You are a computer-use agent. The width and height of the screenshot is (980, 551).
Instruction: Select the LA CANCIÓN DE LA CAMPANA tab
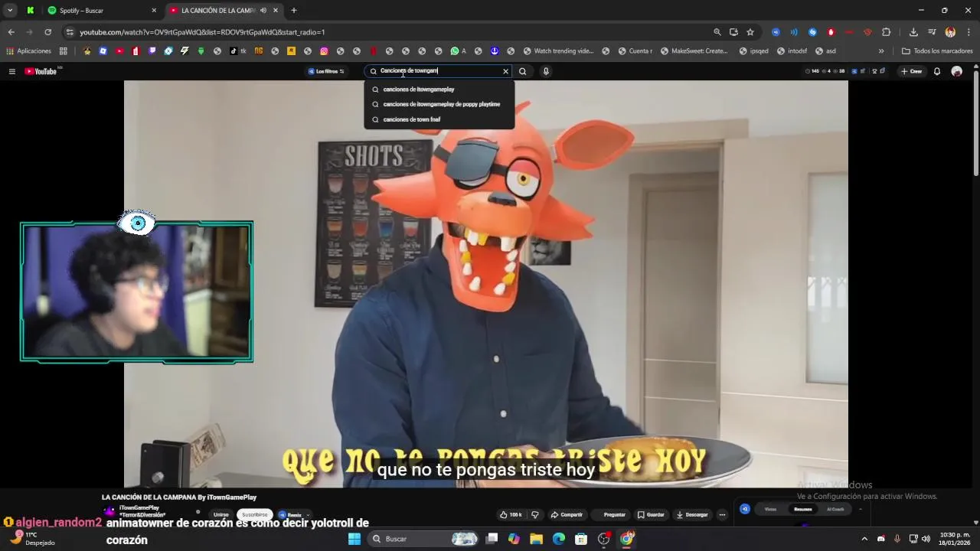pos(218,10)
